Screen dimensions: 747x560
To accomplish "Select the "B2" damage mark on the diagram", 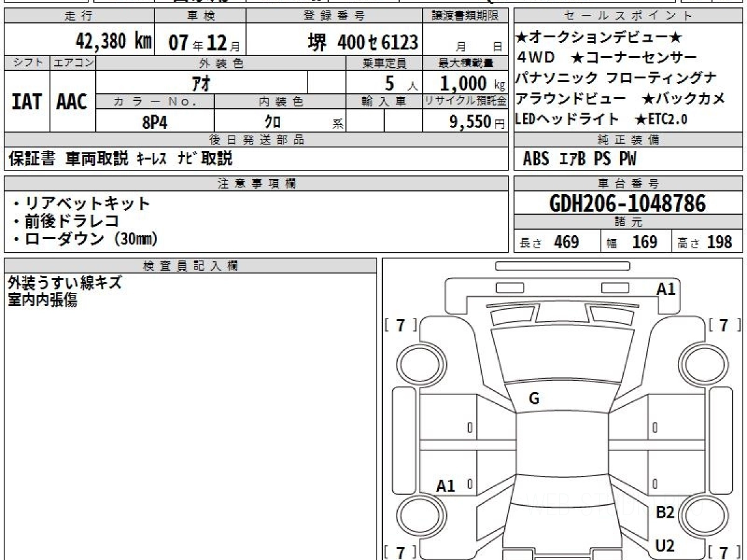I will coord(665,513).
